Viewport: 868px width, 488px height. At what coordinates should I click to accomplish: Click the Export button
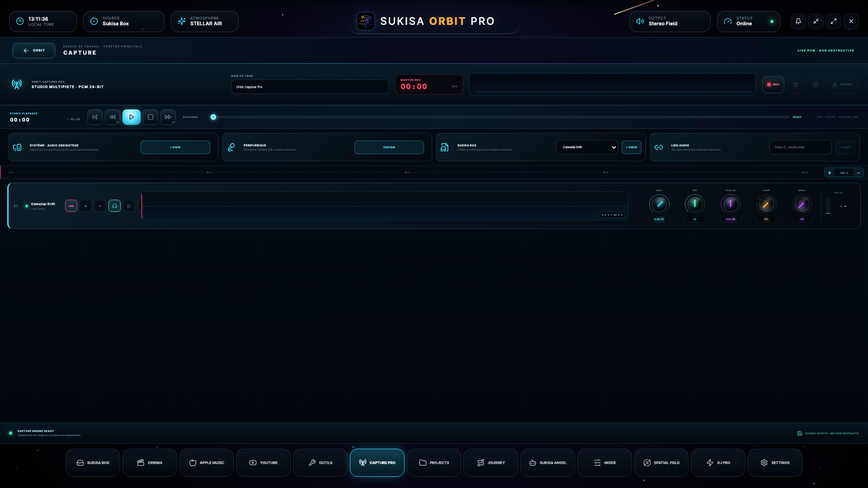point(843,84)
